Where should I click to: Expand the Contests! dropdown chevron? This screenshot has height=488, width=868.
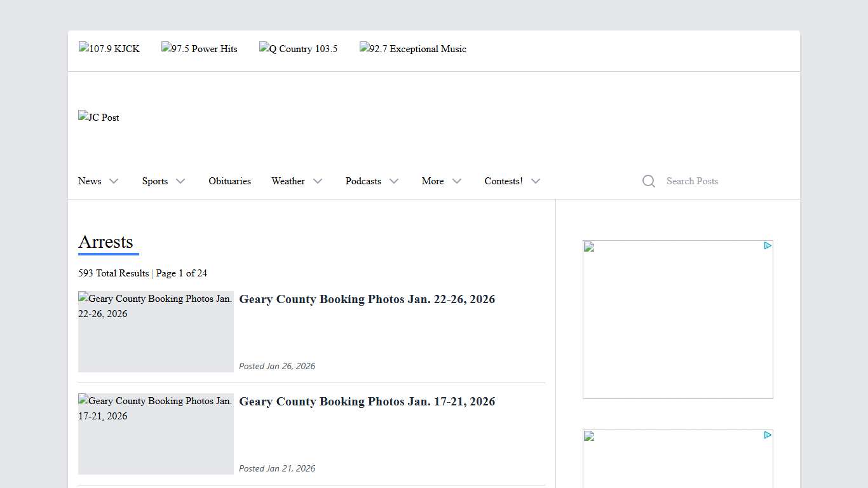pos(536,181)
